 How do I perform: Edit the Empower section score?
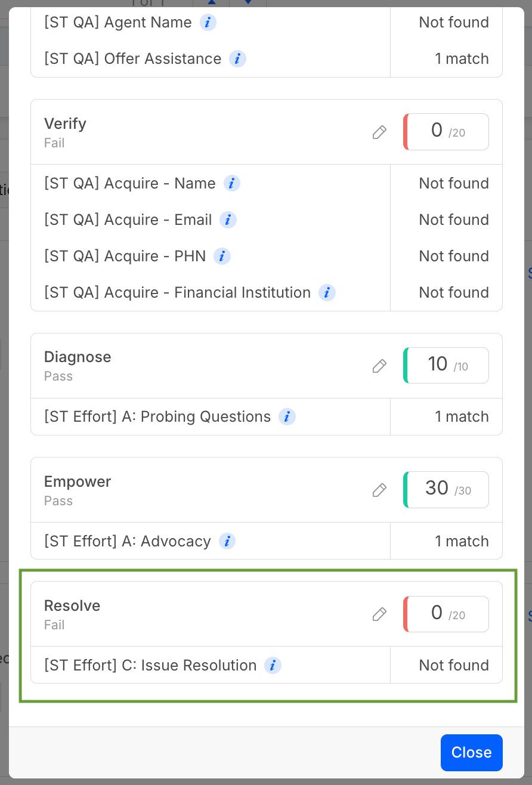coord(379,490)
